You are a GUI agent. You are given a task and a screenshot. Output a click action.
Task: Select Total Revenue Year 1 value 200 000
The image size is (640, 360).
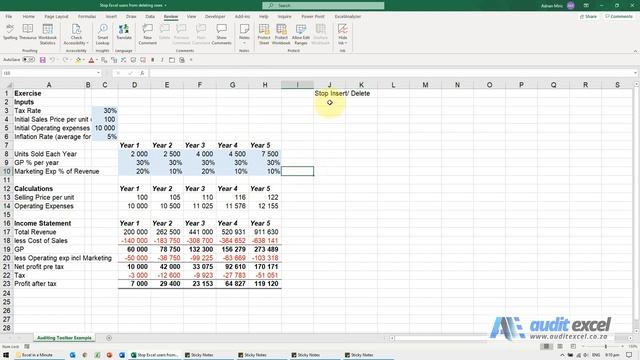pyautogui.click(x=134, y=232)
